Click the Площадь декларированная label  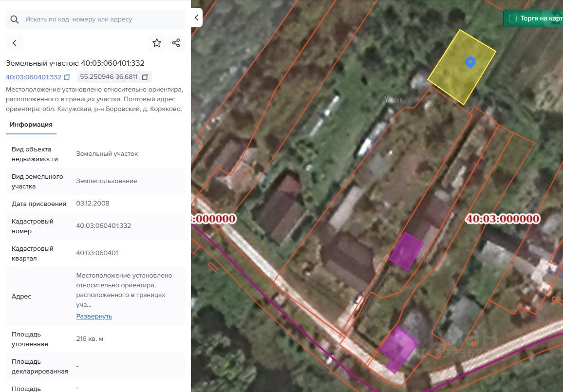(x=40, y=367)
